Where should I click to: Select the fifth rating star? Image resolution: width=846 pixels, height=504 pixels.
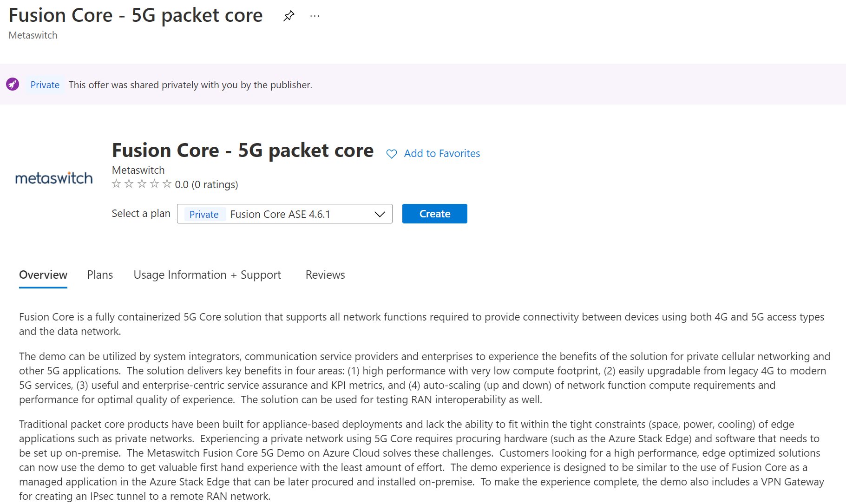click(167, 184)
